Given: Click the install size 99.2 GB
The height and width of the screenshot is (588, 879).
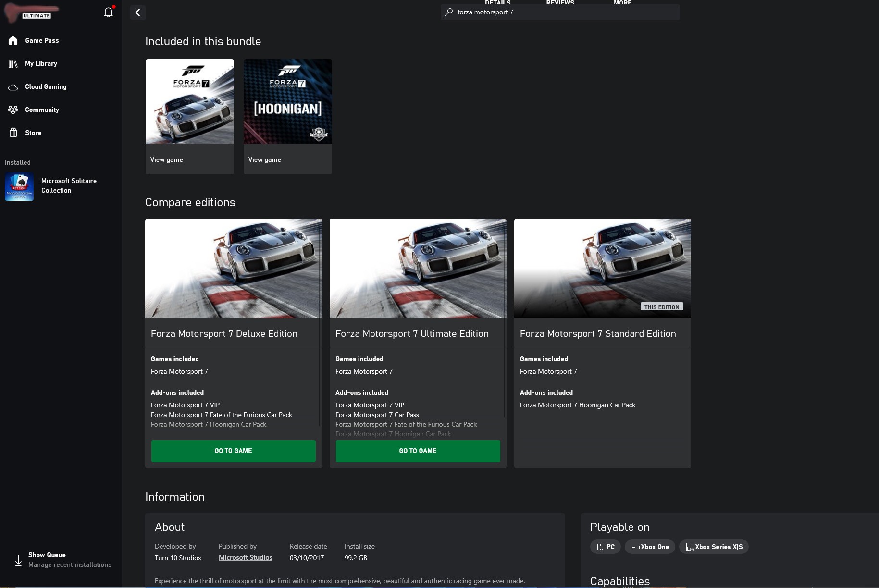Looking at the screenshot, I should coord(356,558).
